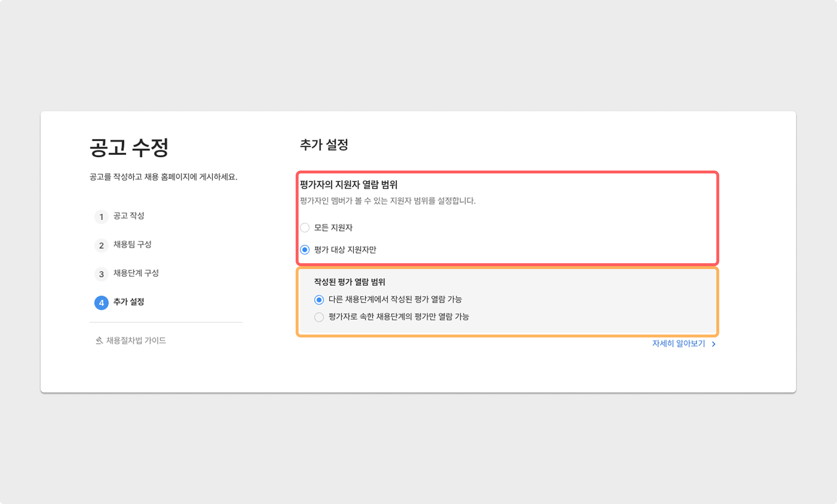Screen dimensions: 837x504
Task: Open the 자세히 알아보기 link
Action: click(678, 344)
